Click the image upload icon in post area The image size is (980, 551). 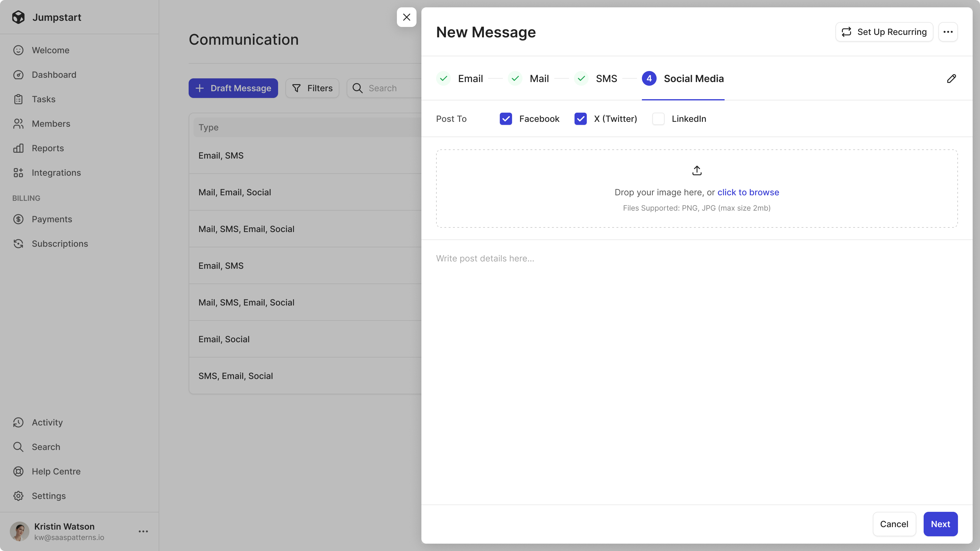coord(697,171)
